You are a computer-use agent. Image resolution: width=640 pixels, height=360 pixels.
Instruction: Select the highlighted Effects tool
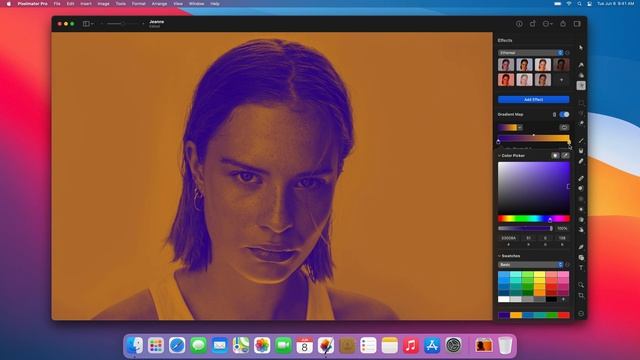point(581,85)
